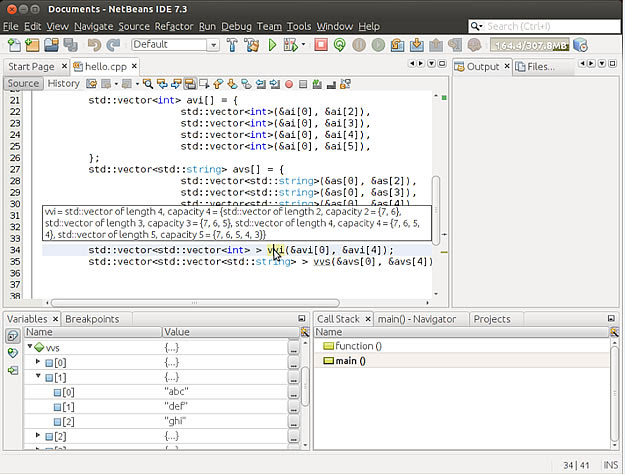Click the Open Project icon
This screenshot has width=625, height=474.
pyautogui.click(x=51, y=45)
